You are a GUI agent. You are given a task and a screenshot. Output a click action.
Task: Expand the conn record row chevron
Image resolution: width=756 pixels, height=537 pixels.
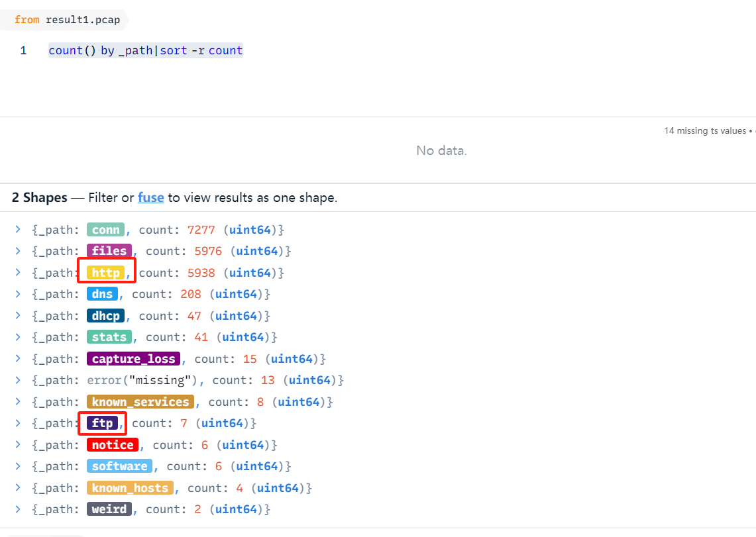18,230
